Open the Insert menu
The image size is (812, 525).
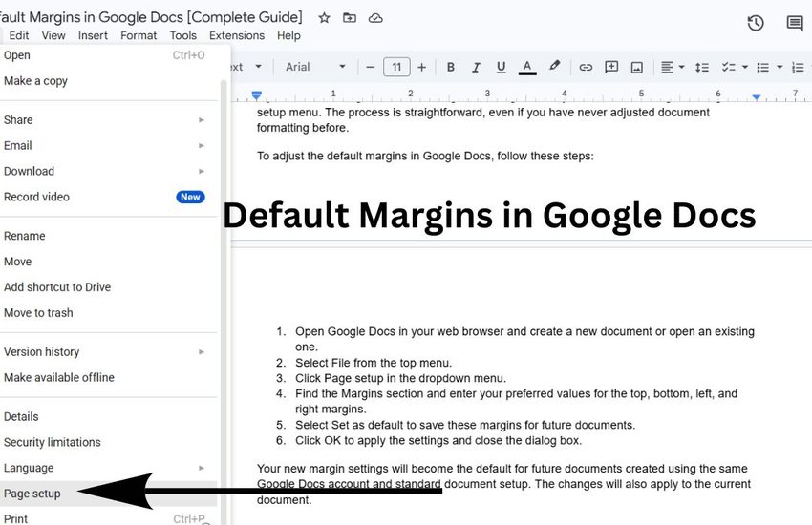coord(94,35)
